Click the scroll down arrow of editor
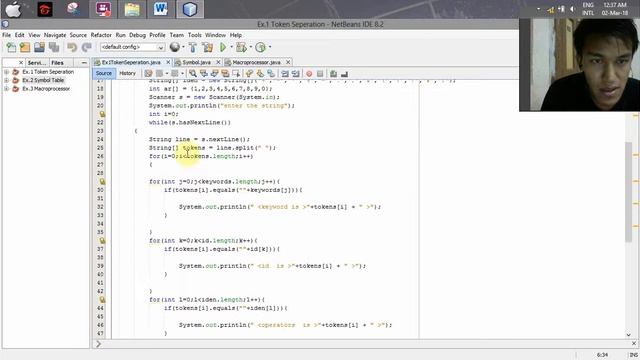 (x=628, y=335)
